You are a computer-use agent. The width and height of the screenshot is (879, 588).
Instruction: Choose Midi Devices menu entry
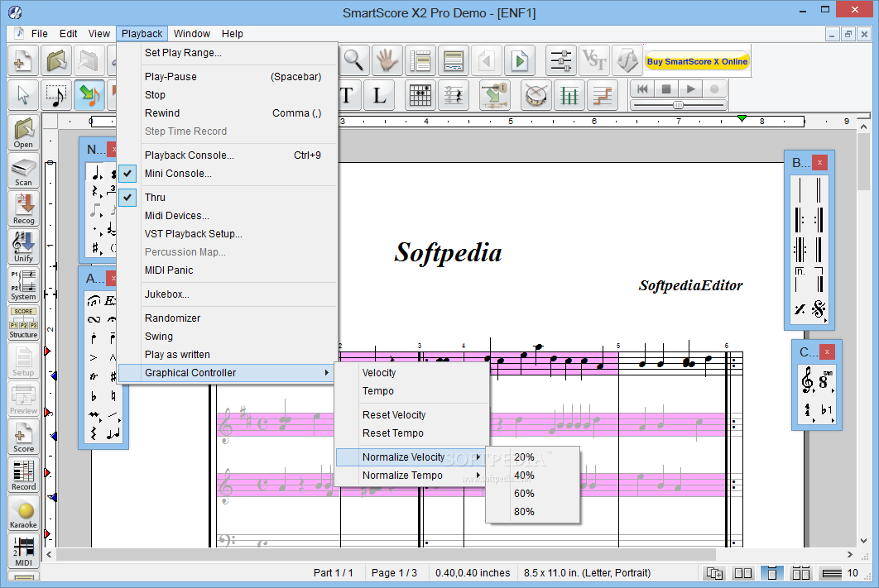click(228, 216)
